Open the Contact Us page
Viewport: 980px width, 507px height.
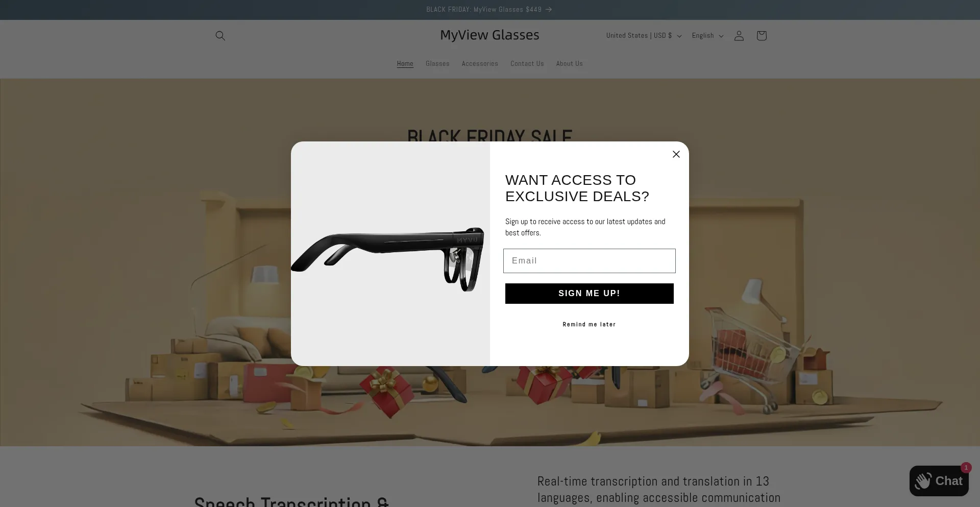coord(527,64)
